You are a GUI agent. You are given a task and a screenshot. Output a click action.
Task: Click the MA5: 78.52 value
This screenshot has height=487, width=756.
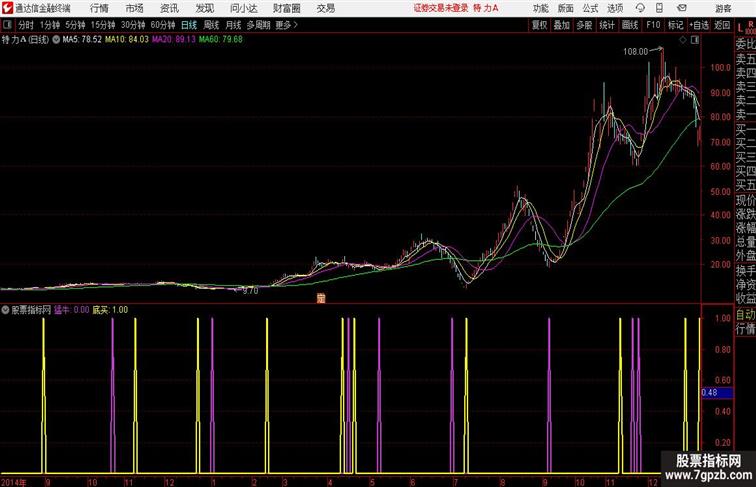click(x=82, y=40)
